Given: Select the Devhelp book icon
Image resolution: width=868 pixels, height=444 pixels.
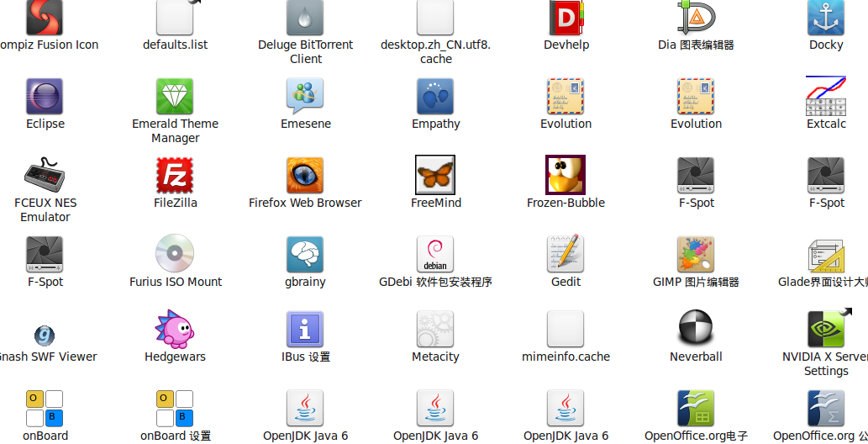Looking at the screenshot, I should pos(566,17).
